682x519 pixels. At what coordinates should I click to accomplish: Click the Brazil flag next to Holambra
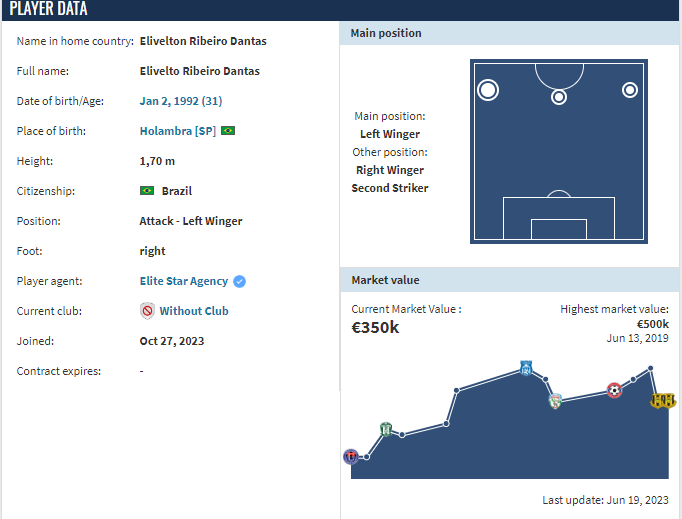(228, 131)
